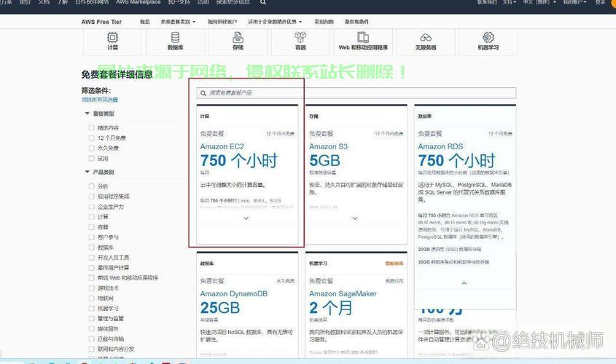This screenshot has width=616, height=364.
Task: Check the 应用程序集成 checkbox
Action: (92, 196)
